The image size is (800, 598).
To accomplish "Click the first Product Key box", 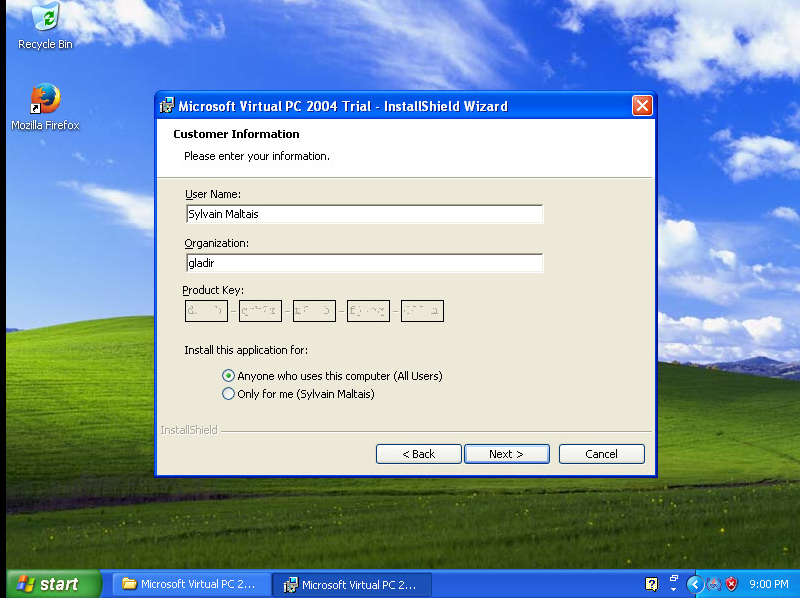I will (x=206, y=311).
